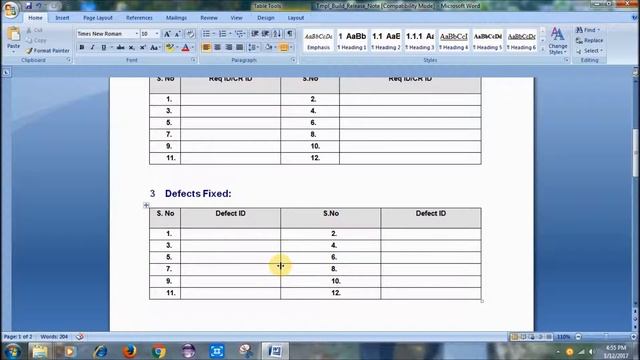
Task: Toggle Italic formatting
Action: click(92, 47)
